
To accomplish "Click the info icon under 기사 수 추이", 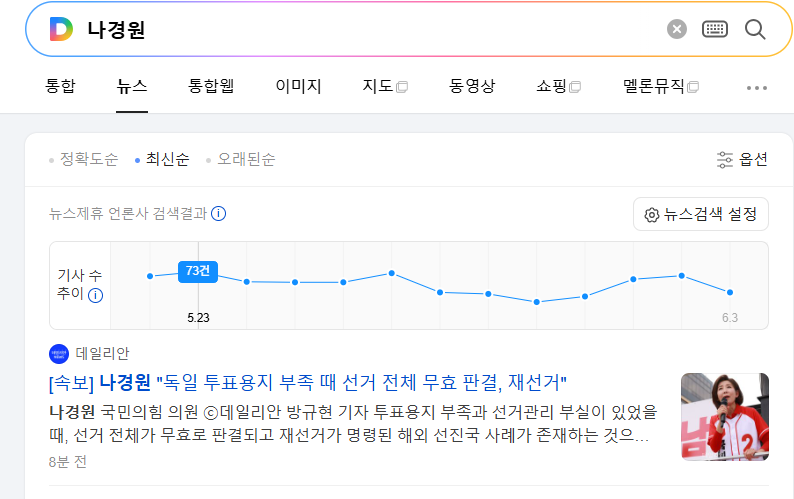I will [95, 295].
